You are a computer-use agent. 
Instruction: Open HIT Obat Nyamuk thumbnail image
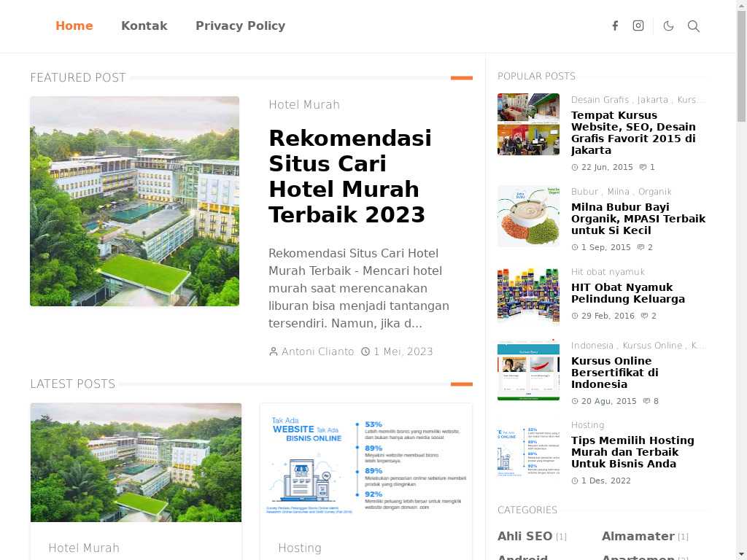[528, 297]
